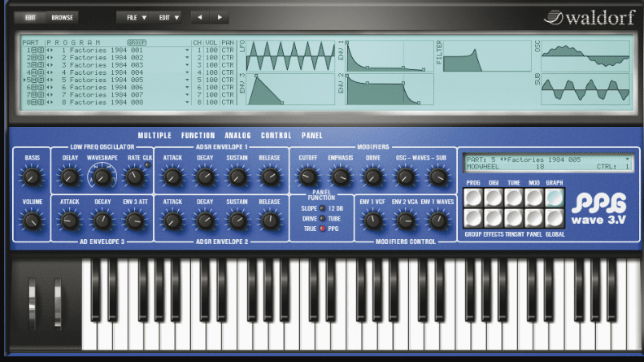The image size is (644, 362).
Task: Click the next program right arrow
Action: click(x=220, y=17)
